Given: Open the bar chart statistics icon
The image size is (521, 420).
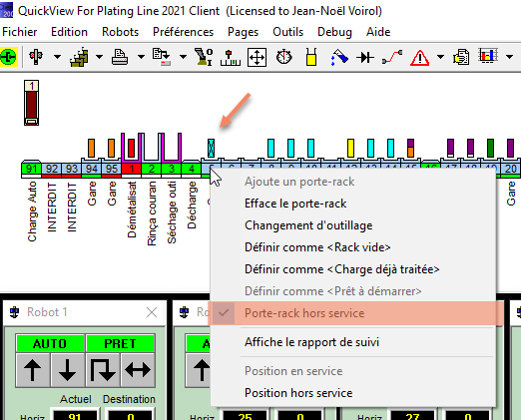Looking at the screenshot, I should pos(488,56).
